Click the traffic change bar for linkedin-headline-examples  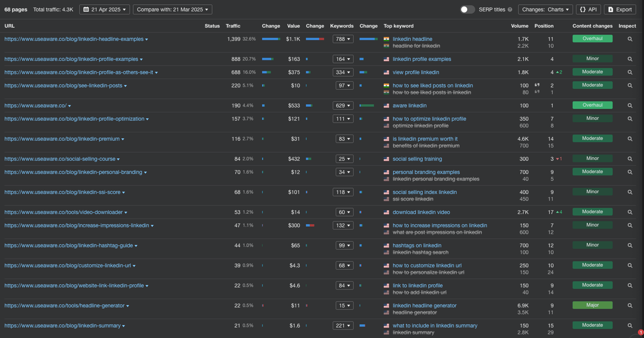click(271, 39)
